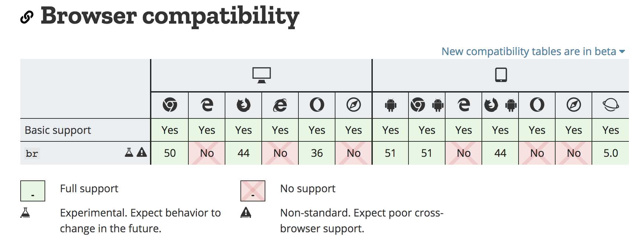Click the Chrome version 50 support cell
This screenshot has width=644, height=248.
pyautogui.click(x=170, y=153)
